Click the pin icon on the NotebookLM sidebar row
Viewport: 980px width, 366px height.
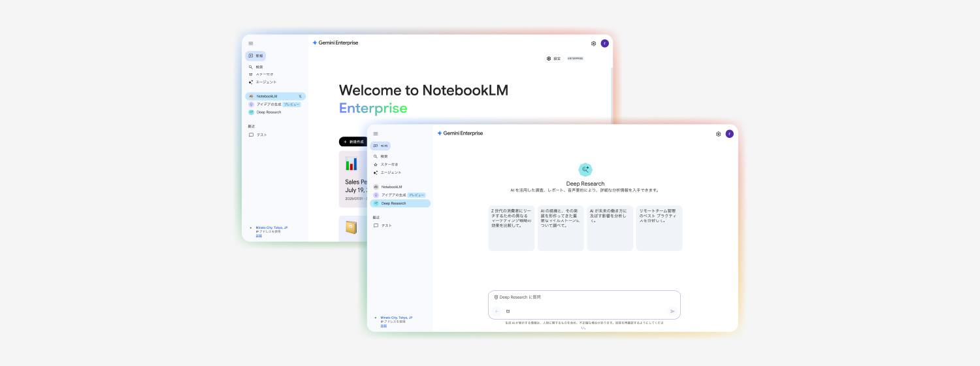(x=300, y=96)
